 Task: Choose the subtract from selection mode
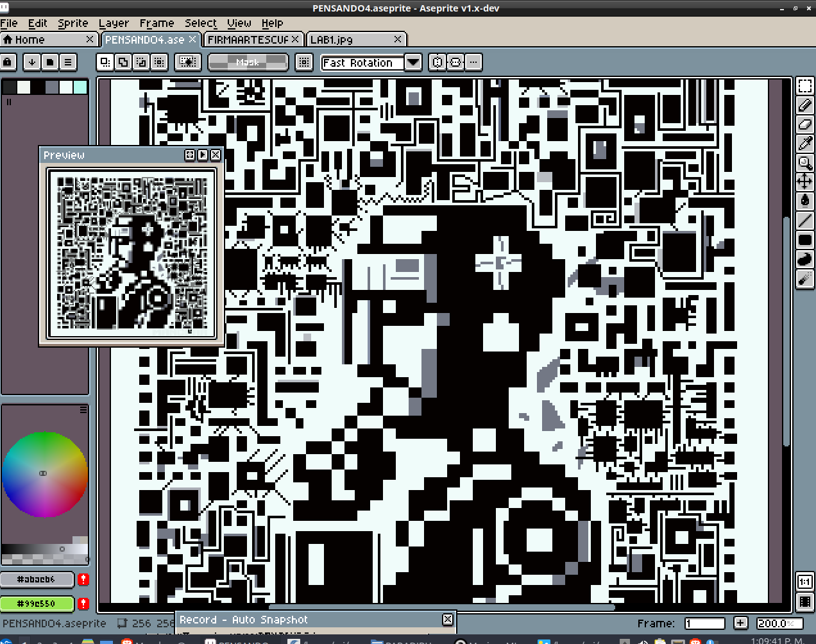pos(141,62)
